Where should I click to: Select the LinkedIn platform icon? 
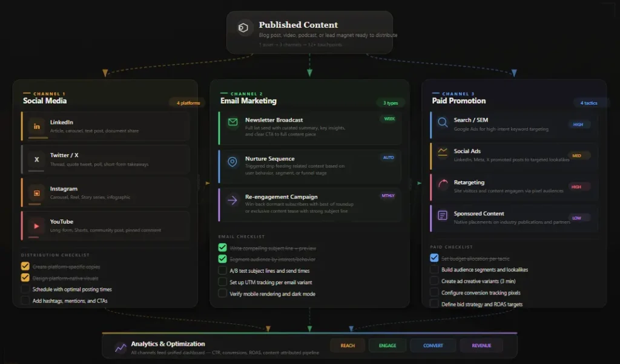38,125
